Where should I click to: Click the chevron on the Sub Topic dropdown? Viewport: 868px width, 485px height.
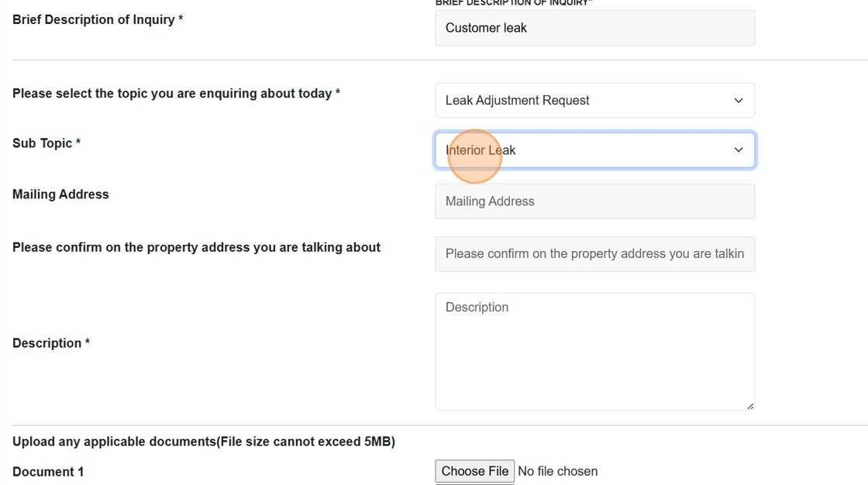pos(738,150)
